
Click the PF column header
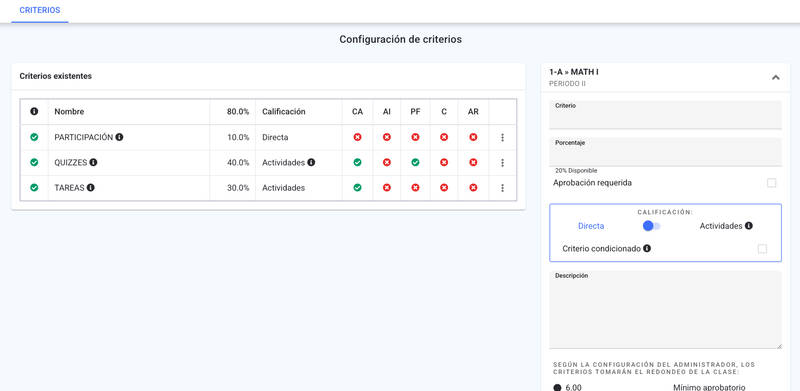(415, 111)
